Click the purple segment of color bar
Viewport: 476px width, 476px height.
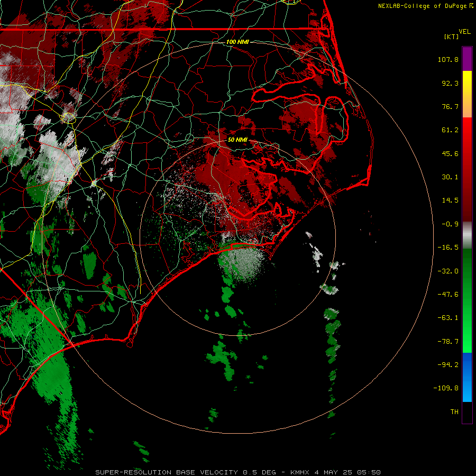(x=467, y=59)
